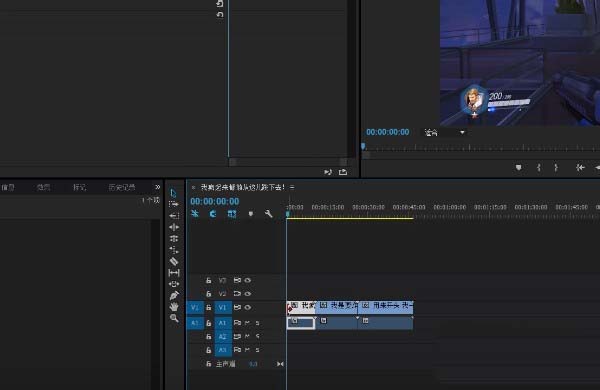
Task: Toggle V1 source patching button
Action: tap(195, 307)
